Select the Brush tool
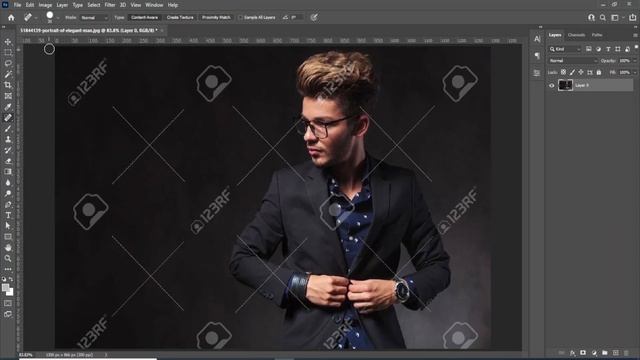Screen dimensions: 640x360 click(x=8, y=129)
